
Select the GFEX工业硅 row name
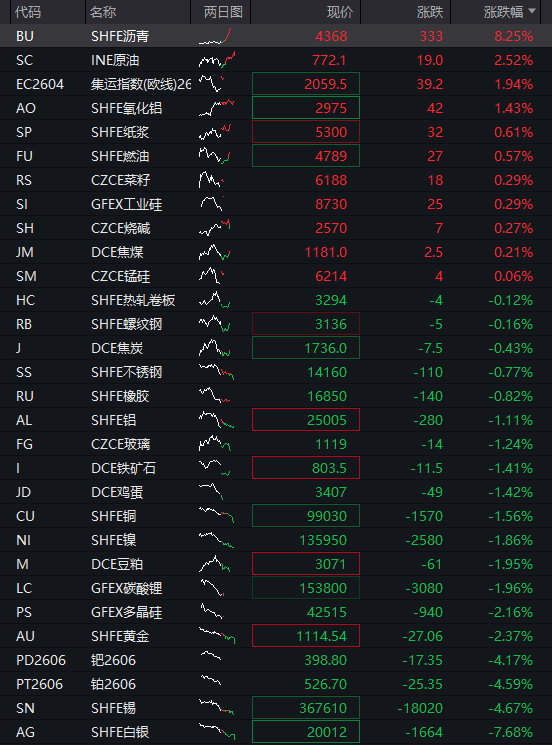tap(126, 204)
